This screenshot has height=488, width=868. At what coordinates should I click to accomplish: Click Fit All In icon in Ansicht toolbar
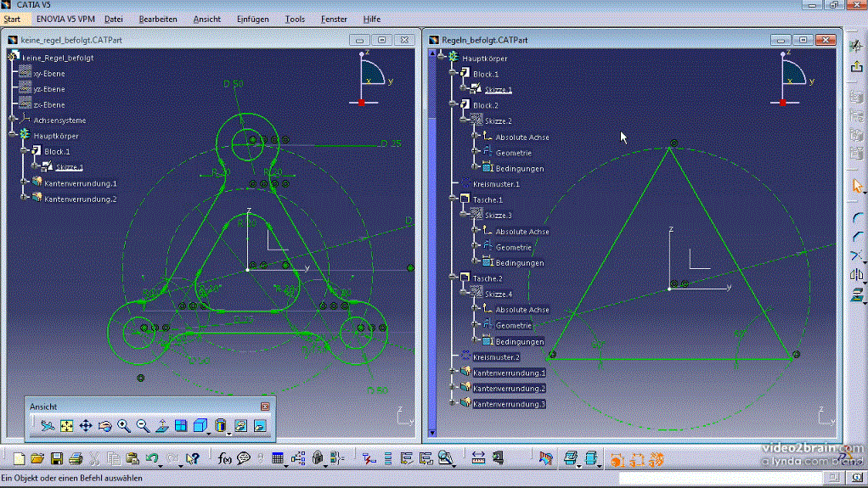pos(66,426)
